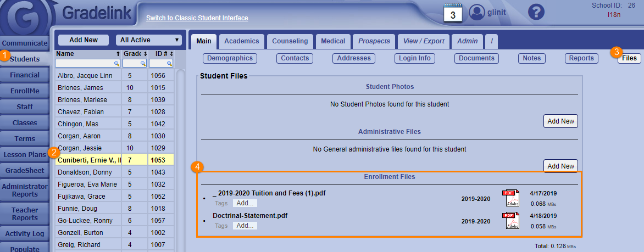Open the Tuition and Fees PDF icon
Image resolution: width=644 pixels, height=252 pixels.
coord(510,198)
